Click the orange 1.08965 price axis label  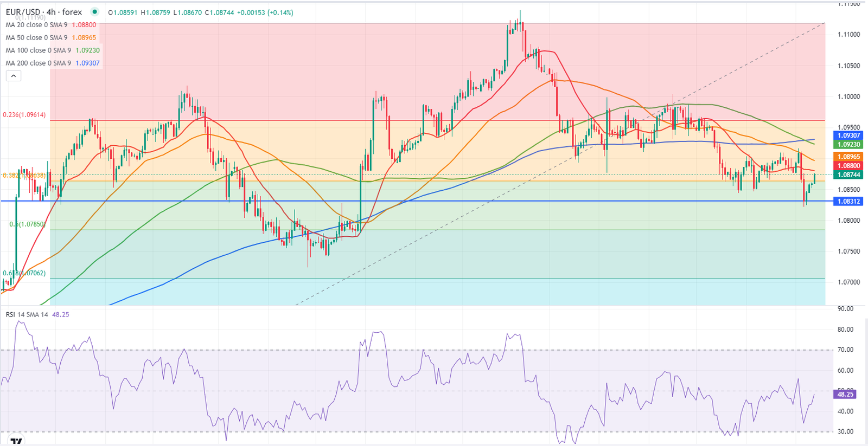(848, 157)
